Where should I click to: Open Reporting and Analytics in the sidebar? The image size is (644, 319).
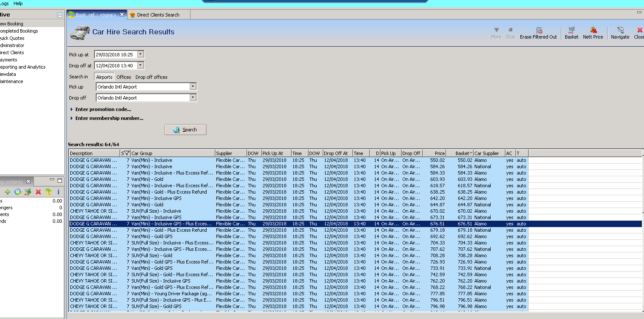(22, 67)
